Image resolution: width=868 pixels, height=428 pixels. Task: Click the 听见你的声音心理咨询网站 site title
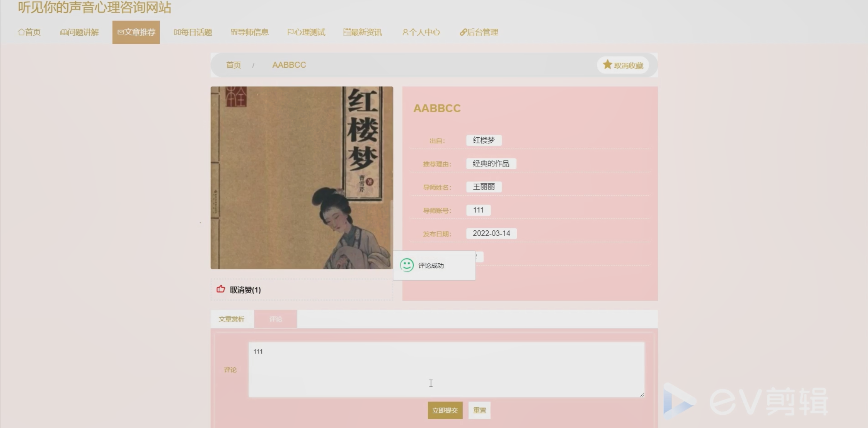pos(95,7)
